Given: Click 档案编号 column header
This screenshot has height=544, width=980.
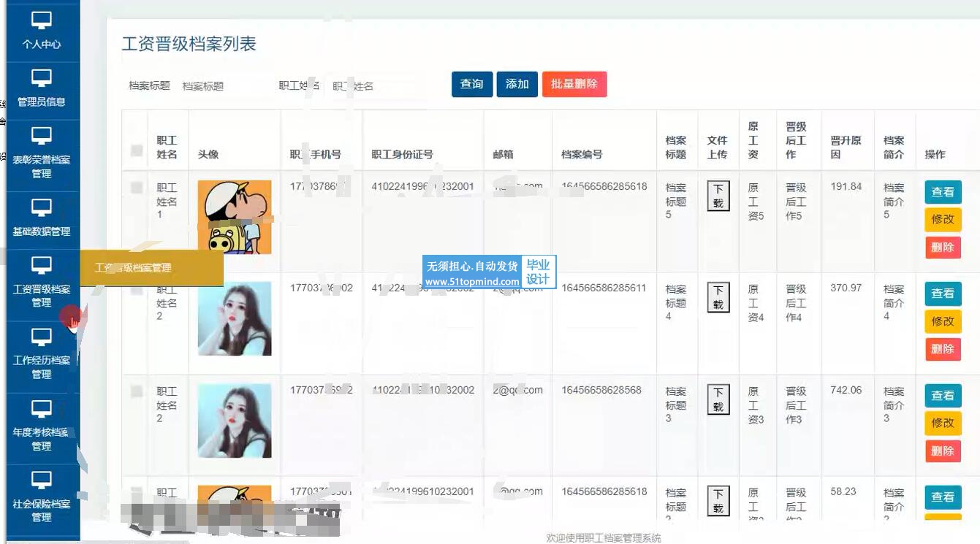Looking at the screenshot, I should pyautogui.click(x=582, y=154).
